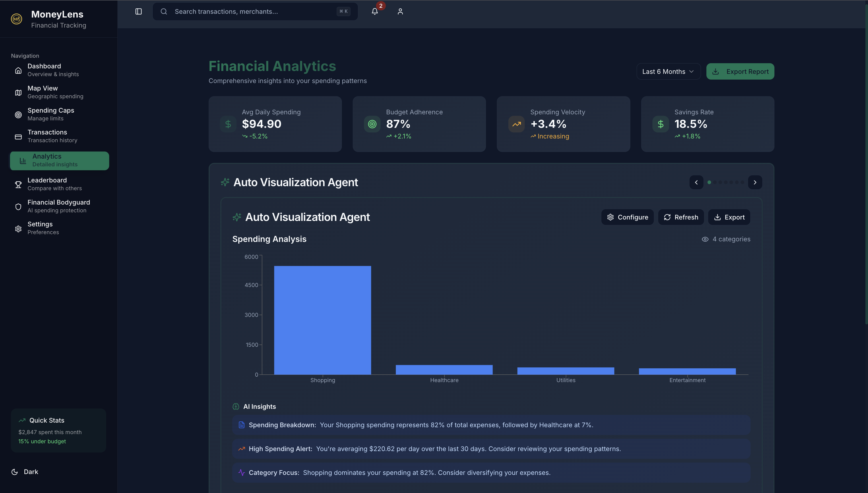Click the Shopping bar in chart
This screenshot has height=493, width=868.
point(322,320)
